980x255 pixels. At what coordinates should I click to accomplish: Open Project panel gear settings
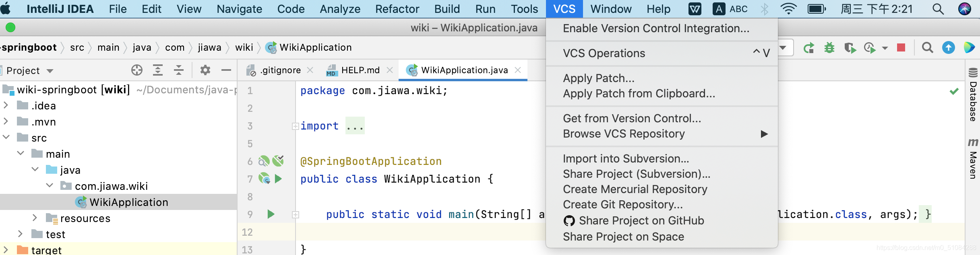205,70
